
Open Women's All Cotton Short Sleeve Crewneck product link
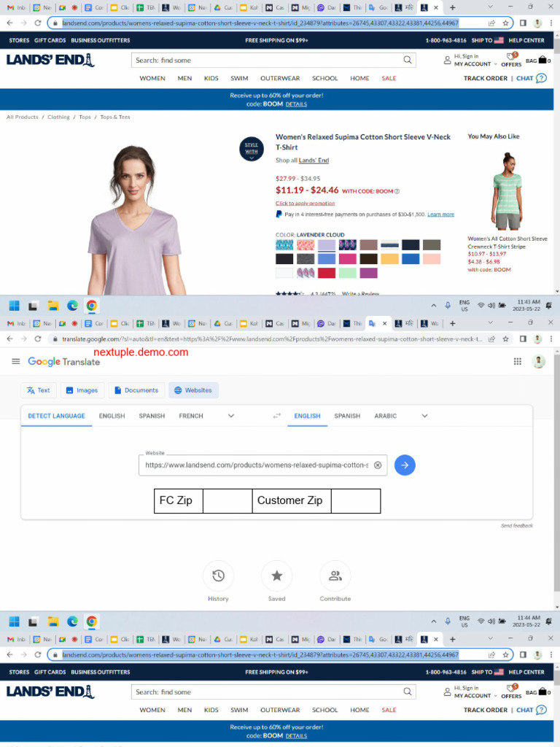tap(507, 242)
